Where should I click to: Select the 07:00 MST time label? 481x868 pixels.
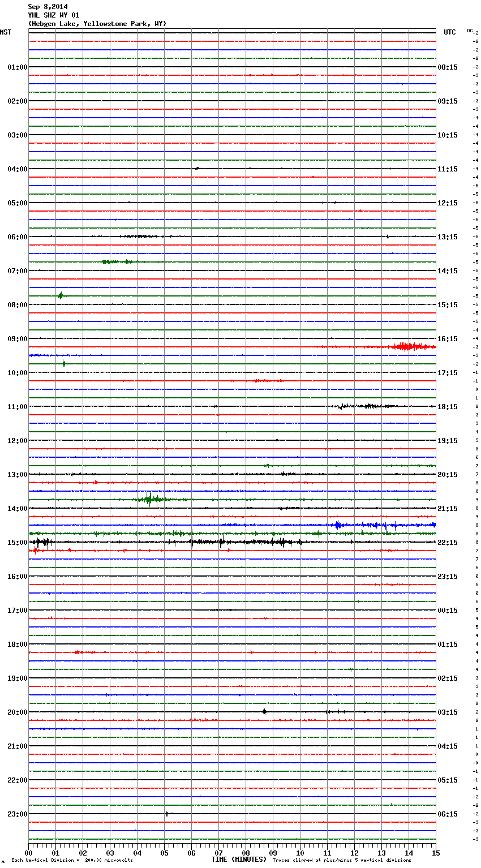click(x=17, y=271)
